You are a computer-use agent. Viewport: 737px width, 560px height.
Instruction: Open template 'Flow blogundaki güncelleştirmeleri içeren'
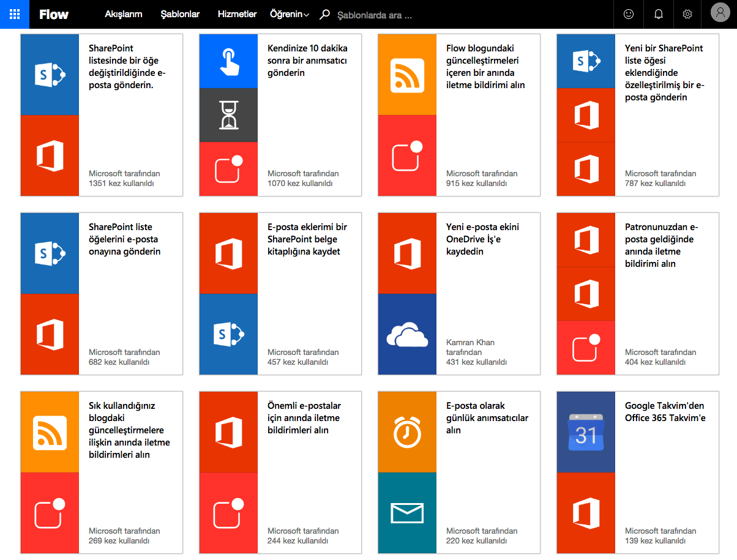pyautogui.click(x=485, y=67)
